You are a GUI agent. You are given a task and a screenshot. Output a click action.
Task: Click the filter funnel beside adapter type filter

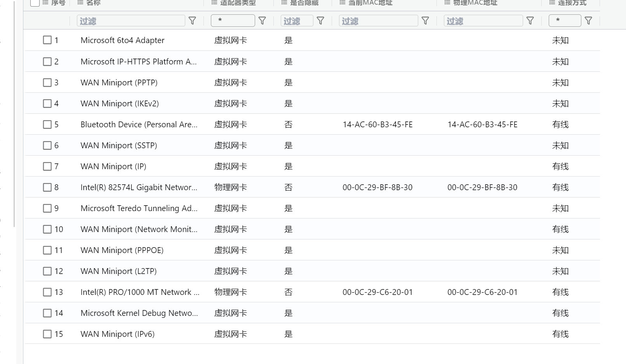(262, 21)
